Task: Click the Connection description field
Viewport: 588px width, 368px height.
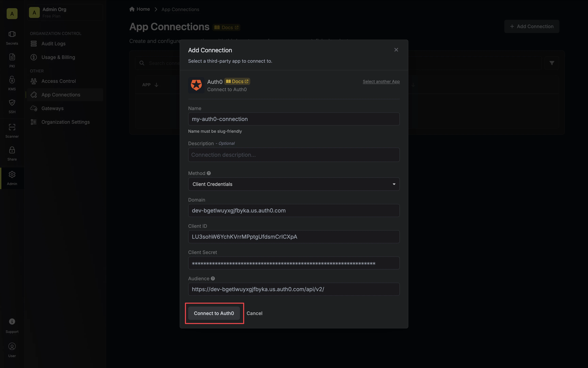Action: [x=294, y=155]
